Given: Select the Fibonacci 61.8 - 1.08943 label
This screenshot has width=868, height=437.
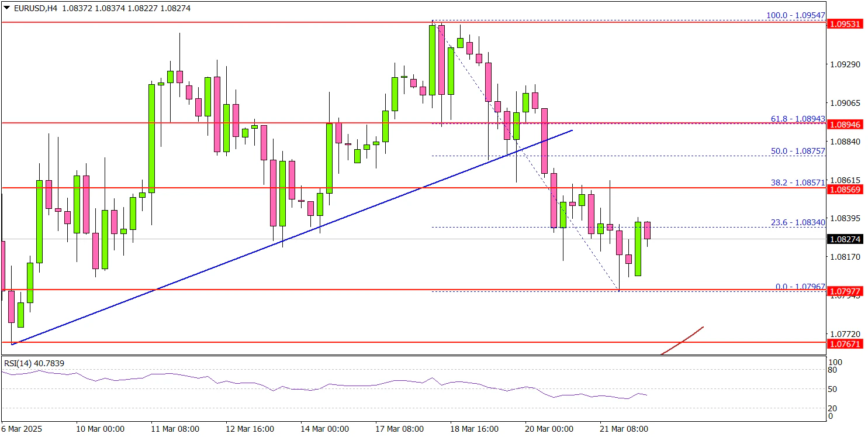Looking at the screenshot, I should click(x=797, y=119).
